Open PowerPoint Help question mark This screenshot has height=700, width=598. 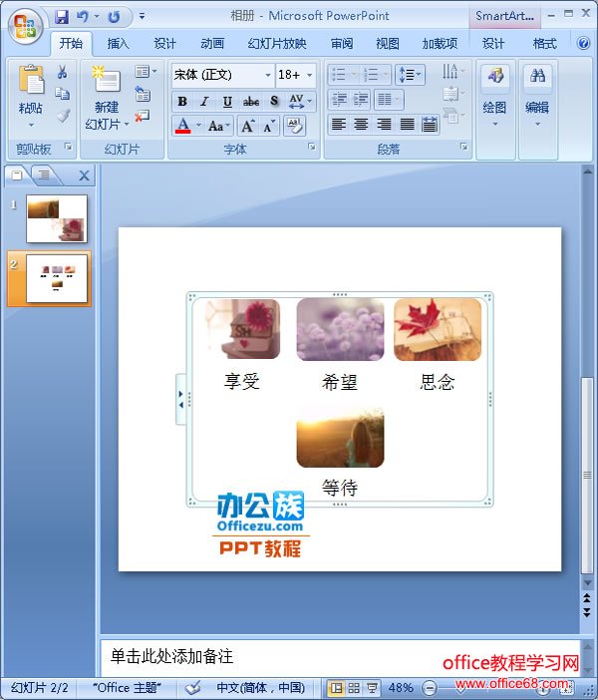pyautogui.click(x=583, y=43)
